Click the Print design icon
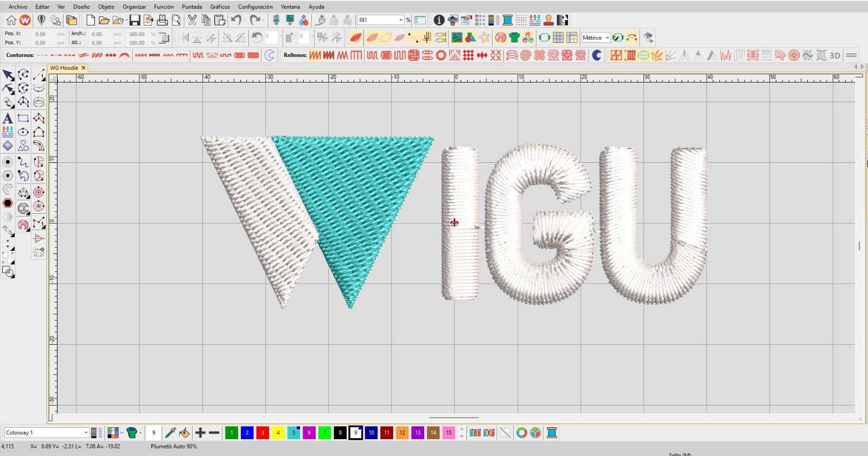The width and height of the screenshot is (868, 456). [162, 21]
